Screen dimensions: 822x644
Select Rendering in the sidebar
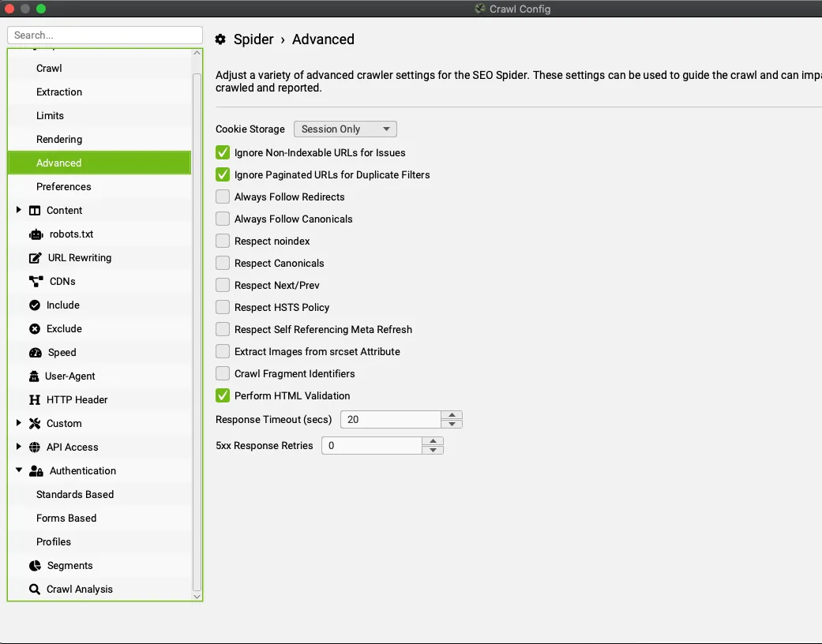click(x=59, y=140)
